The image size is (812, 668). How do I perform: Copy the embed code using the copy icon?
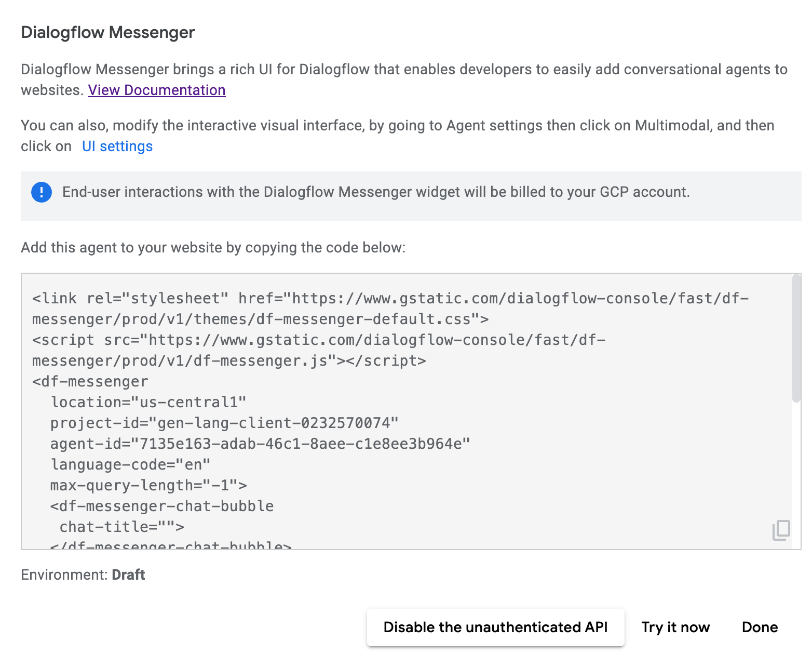coord(781,530)
